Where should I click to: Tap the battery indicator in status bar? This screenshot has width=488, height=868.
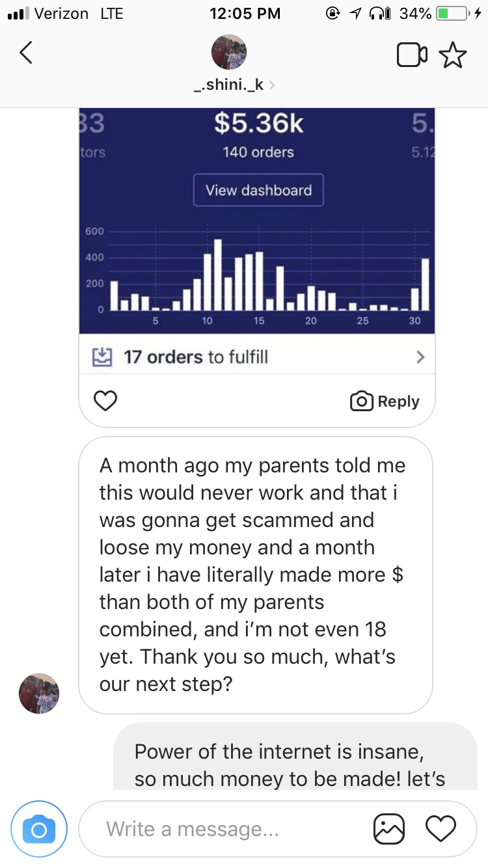tap(453, 13)
